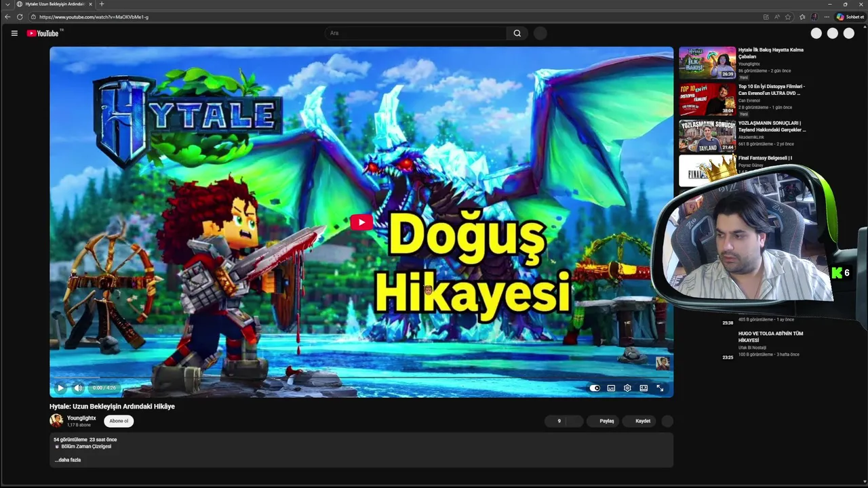Open the 'YOZLAŞMANIN SONUÇLARI' Tayland thumbnail
868x488 pixels.
707,136
